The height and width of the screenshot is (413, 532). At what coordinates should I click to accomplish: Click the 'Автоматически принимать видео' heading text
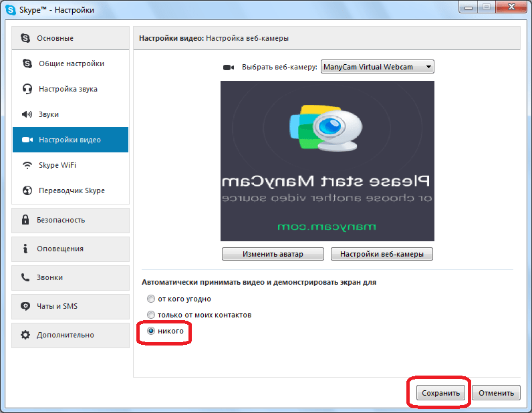[x=259, y=282]
